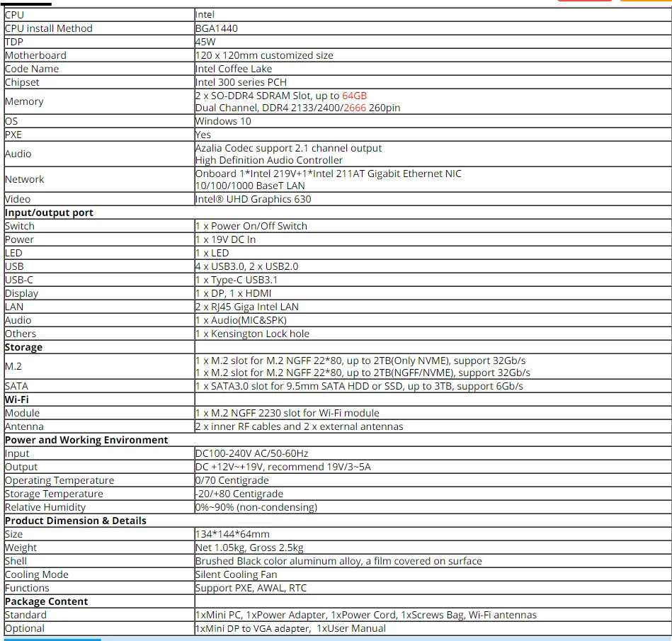The width and height of the screenshot is (672, 641).
Task: Click the M.2 'NGFF/NVME' slot line
Action: coord(363,373)
